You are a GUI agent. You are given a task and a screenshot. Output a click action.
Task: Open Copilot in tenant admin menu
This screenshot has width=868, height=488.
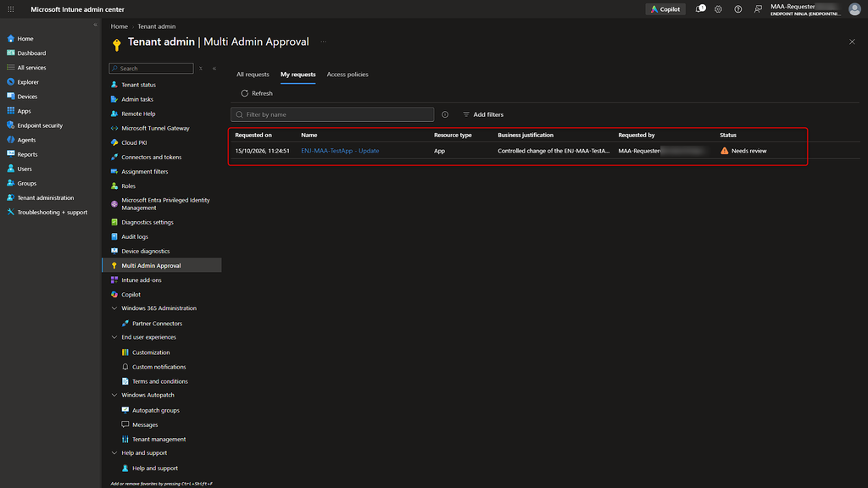[x=131, y=294]
